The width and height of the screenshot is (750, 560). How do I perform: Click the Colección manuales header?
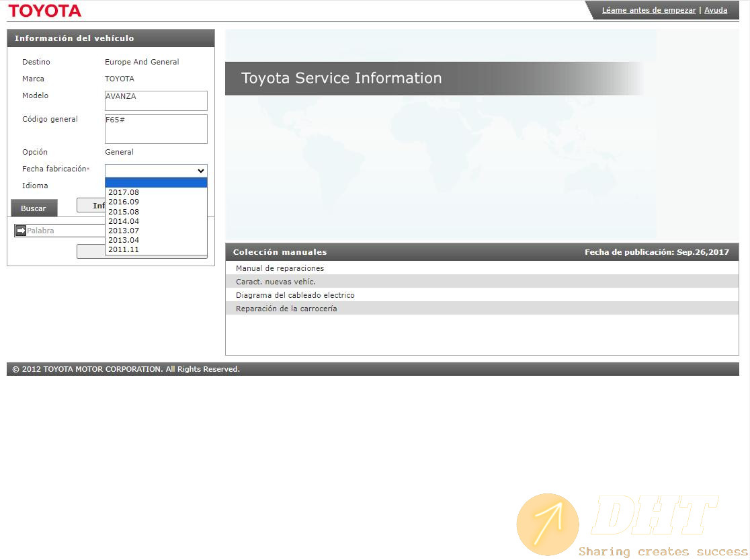280,251
